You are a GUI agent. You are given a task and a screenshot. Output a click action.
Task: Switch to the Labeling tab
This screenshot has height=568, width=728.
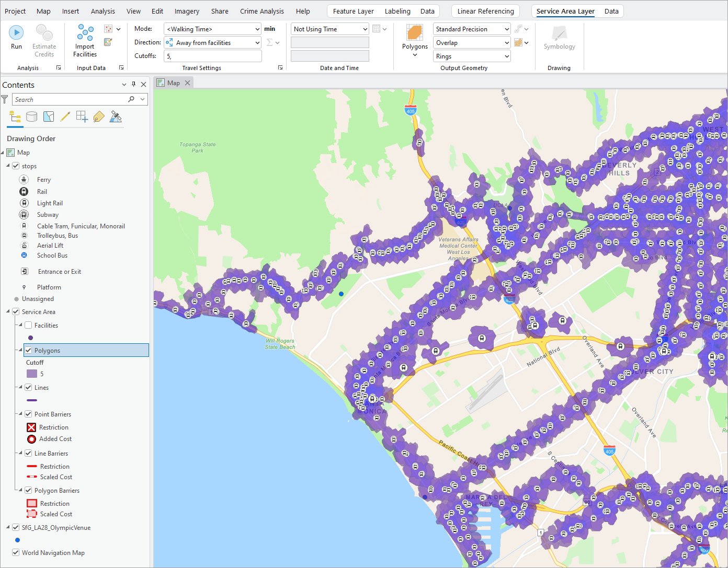tap(397, 11)
